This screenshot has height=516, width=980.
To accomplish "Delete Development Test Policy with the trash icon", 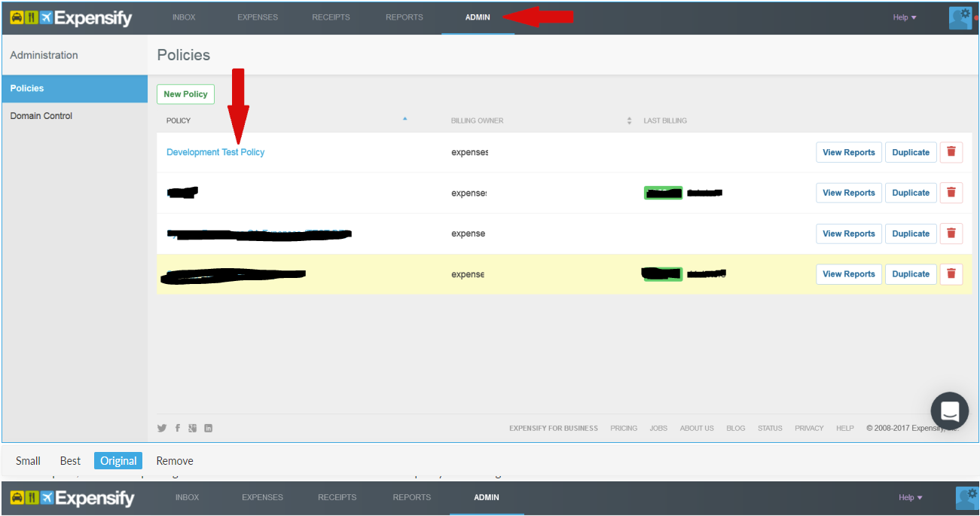I will click(x=951, y=152).
